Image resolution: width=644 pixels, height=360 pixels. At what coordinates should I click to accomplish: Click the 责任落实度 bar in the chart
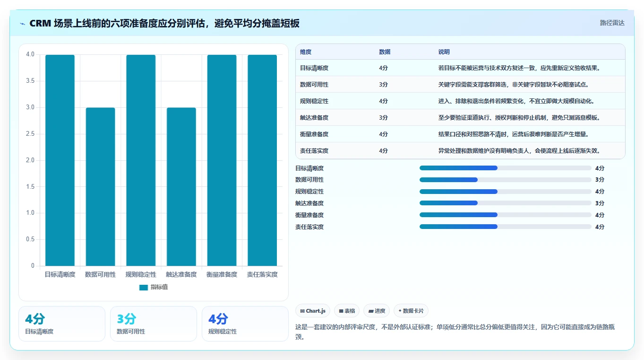tap(262, 160)
